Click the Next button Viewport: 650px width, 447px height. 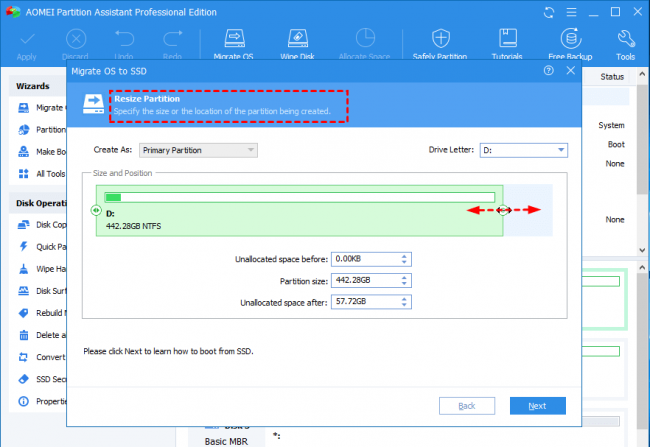(538, 406)
